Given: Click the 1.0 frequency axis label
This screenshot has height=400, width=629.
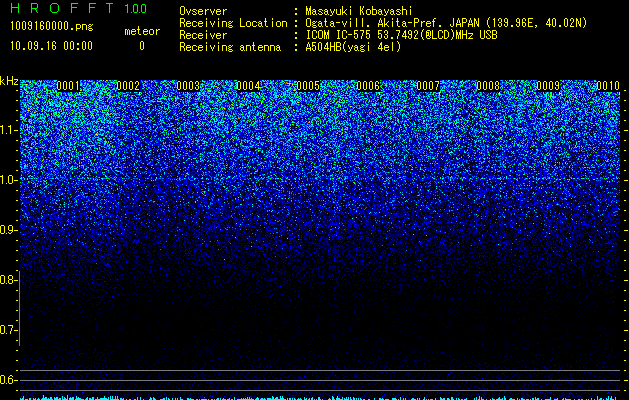Looking at the screenshot, I should pos(8,180).
